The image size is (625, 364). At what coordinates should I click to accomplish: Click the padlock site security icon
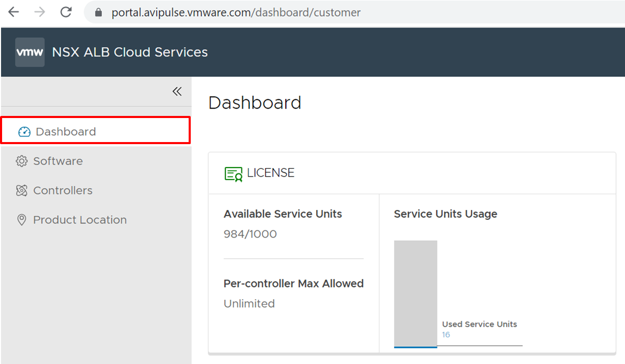click(x=98, y=13)
